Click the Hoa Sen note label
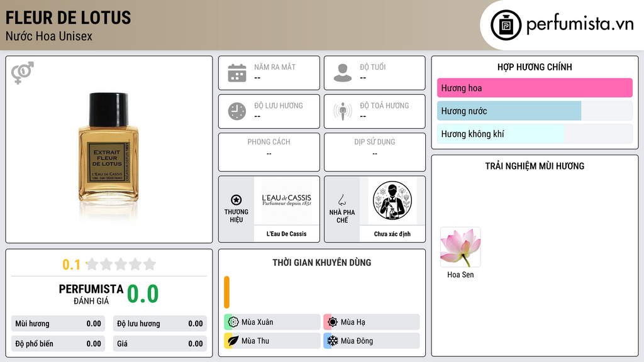The height and width of the screenshot is (362, 644). pyautogui.click(x=460, y=275)
